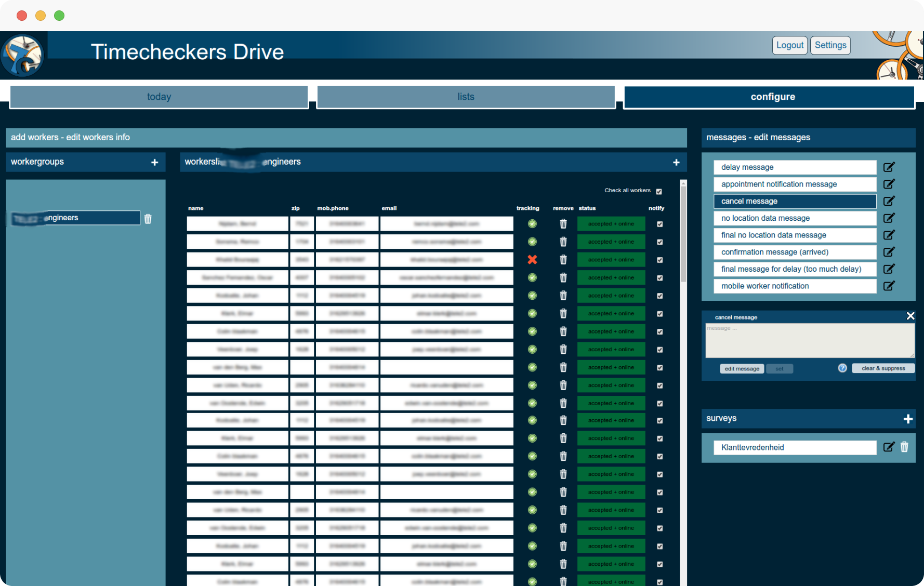The image size is (924, 586).
Task: Add a new workergroup
Action: (154, 162)
